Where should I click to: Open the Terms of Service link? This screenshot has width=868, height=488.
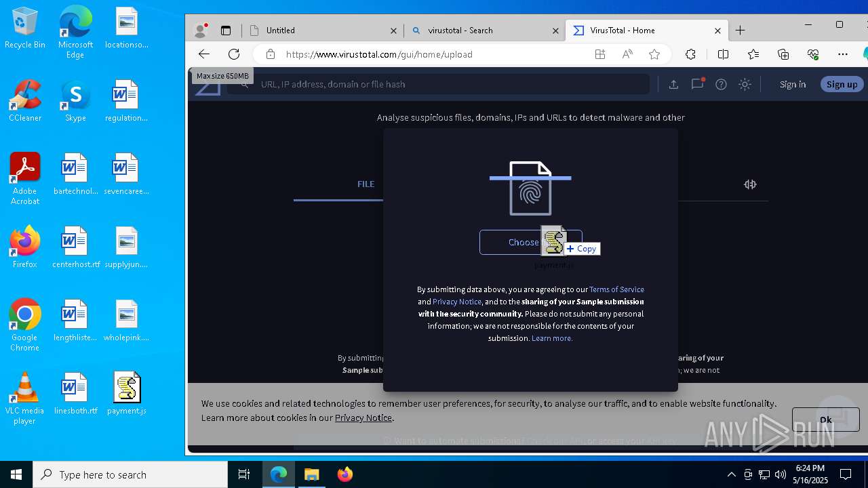coord(616,289)
